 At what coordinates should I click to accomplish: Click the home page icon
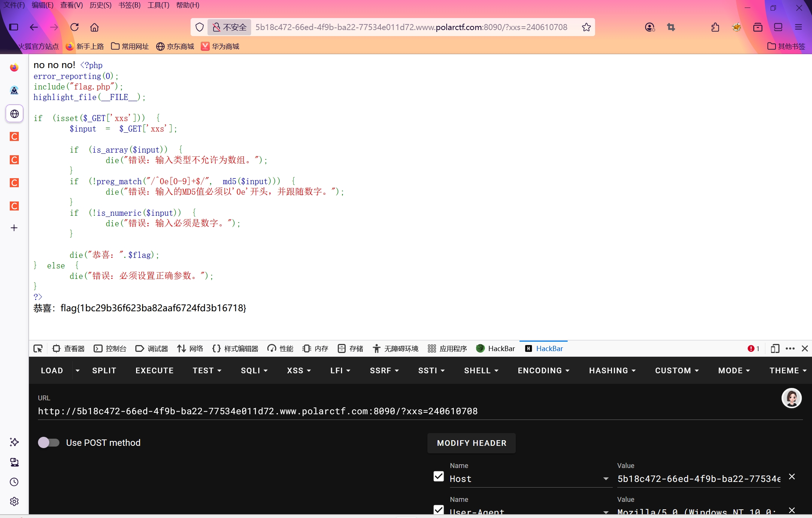[x=94, y=27]
